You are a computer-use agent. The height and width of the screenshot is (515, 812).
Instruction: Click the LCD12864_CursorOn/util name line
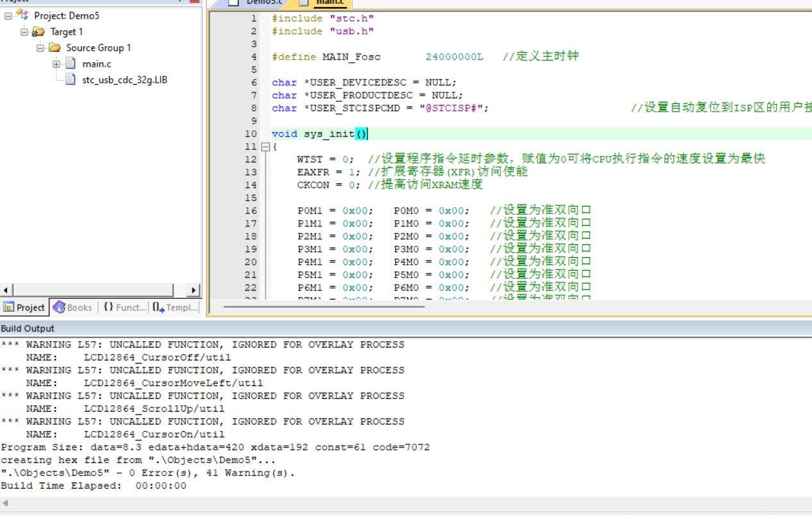[x=125, y=434]
